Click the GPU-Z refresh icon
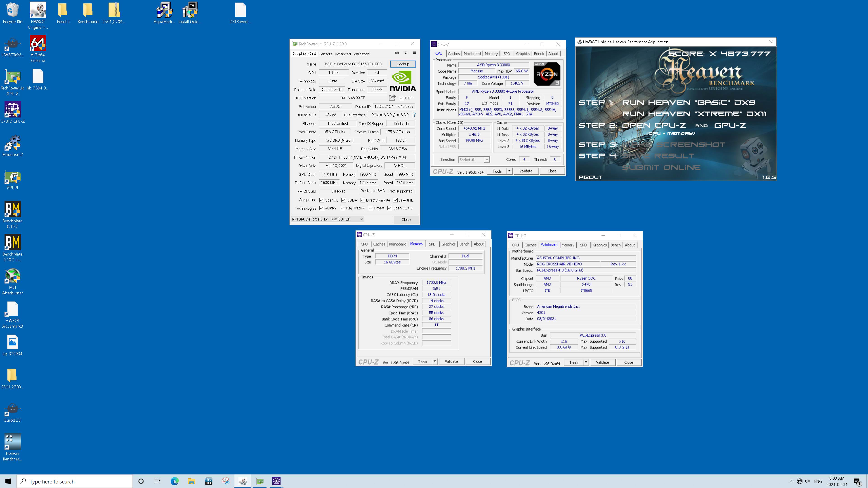The width and height of the screenshot is (868, 488). (406, 53)
